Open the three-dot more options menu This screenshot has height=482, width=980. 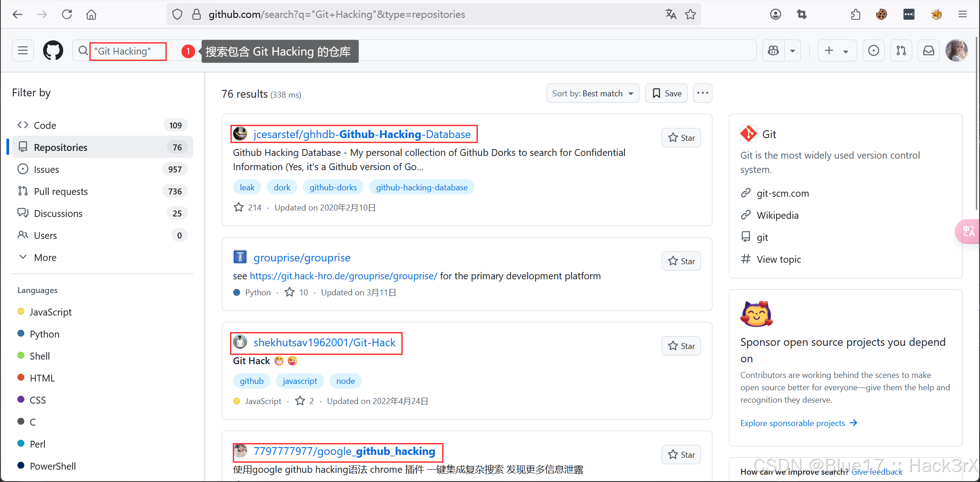pyautogui.click(x=702, y=94)
